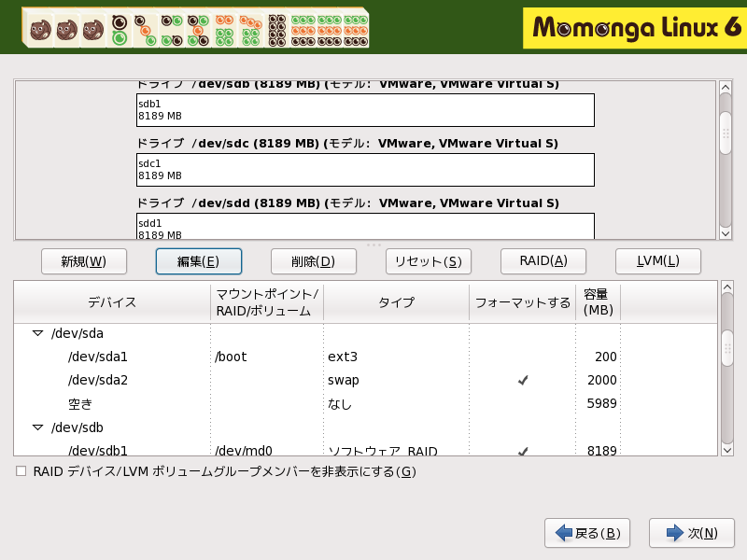Click the フォーマットする column header
747x560 pixels.
tap(522, 302)
